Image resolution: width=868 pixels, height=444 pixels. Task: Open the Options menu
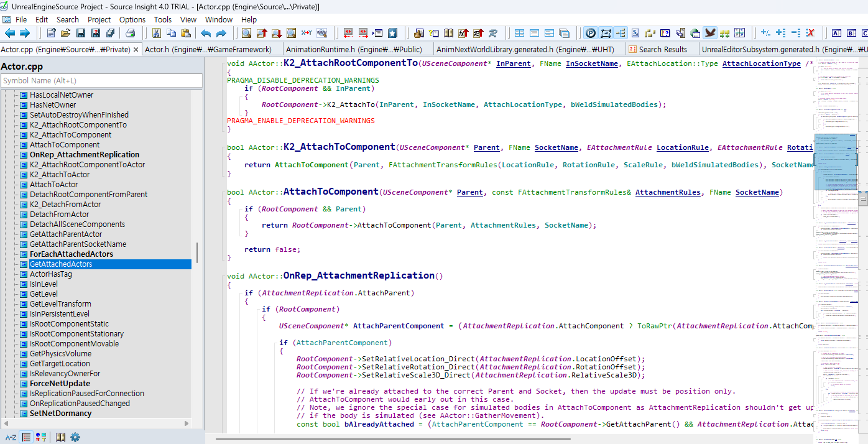pyautogui.click(x=132, y=19)
